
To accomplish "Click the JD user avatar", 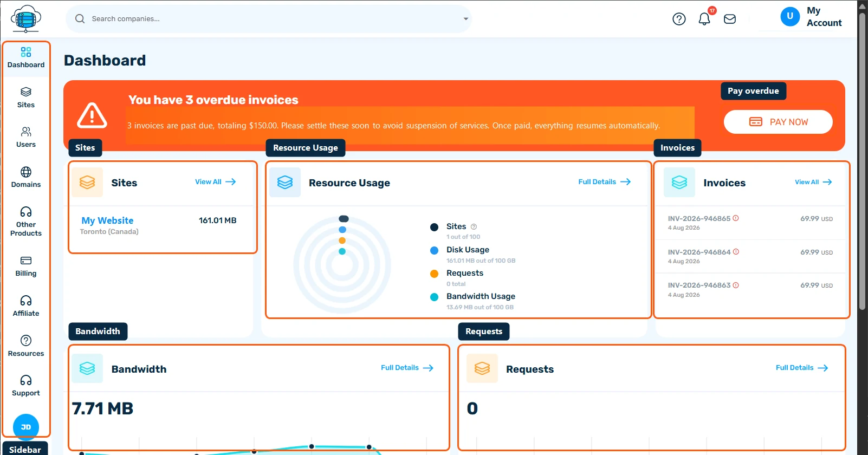I will (26, 427).
